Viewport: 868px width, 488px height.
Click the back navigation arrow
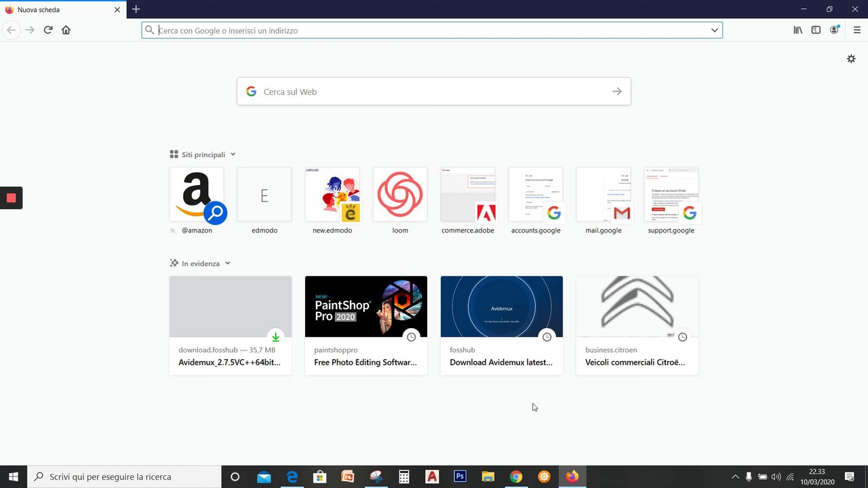point(11,30)
